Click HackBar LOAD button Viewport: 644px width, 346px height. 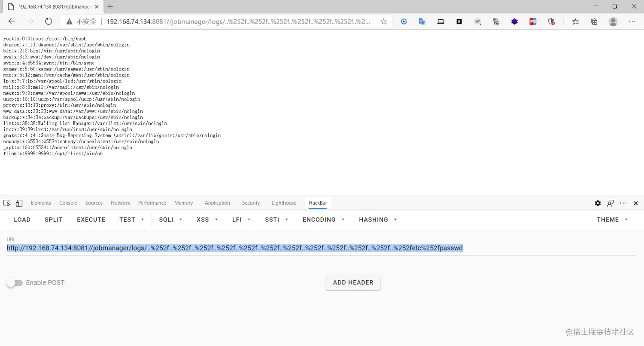coord(22,220)
